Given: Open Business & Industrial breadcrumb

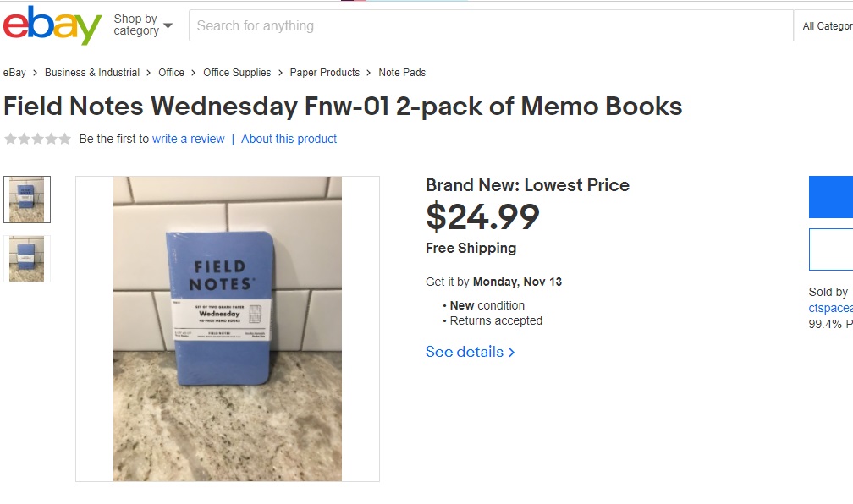Looking at the screenshot, I should pos(92,73).
